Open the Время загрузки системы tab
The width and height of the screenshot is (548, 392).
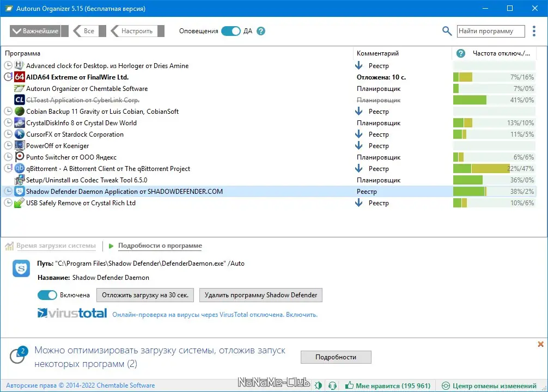[x=56, y=246]
